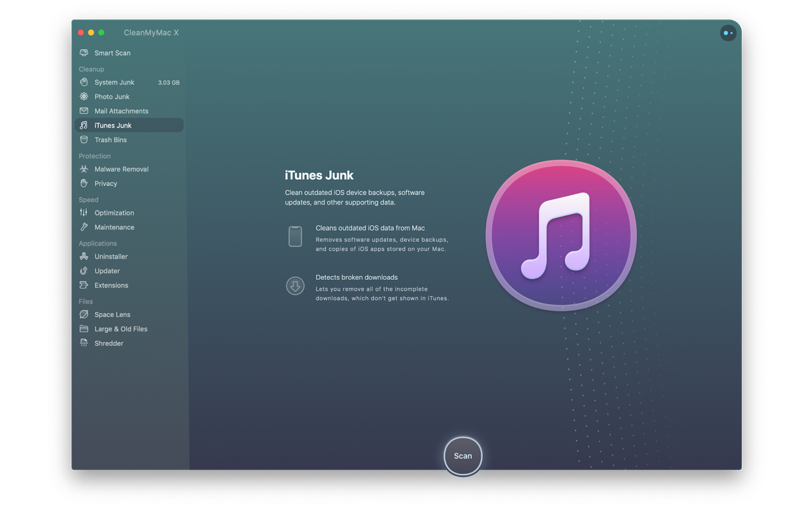Click the iTunes Junk heading
The height and width of the screenshot is (508, 812).
pyautogui.click(x=319, y=175)
